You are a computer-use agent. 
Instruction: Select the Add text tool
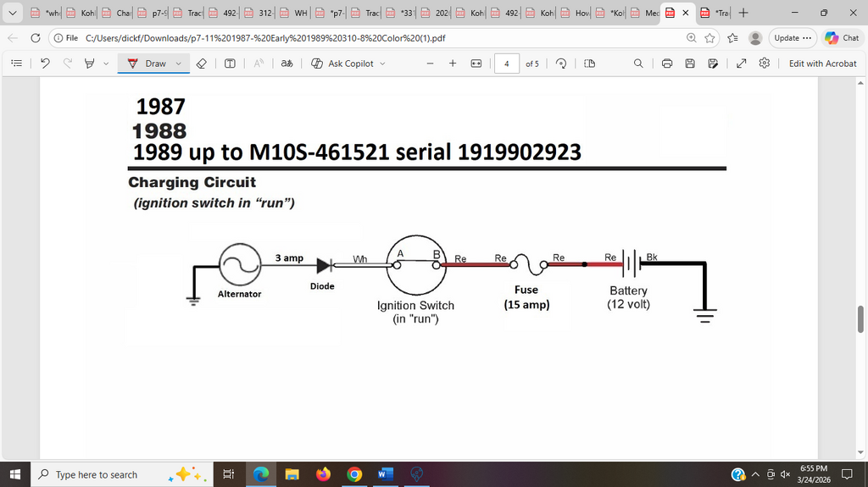230,64
